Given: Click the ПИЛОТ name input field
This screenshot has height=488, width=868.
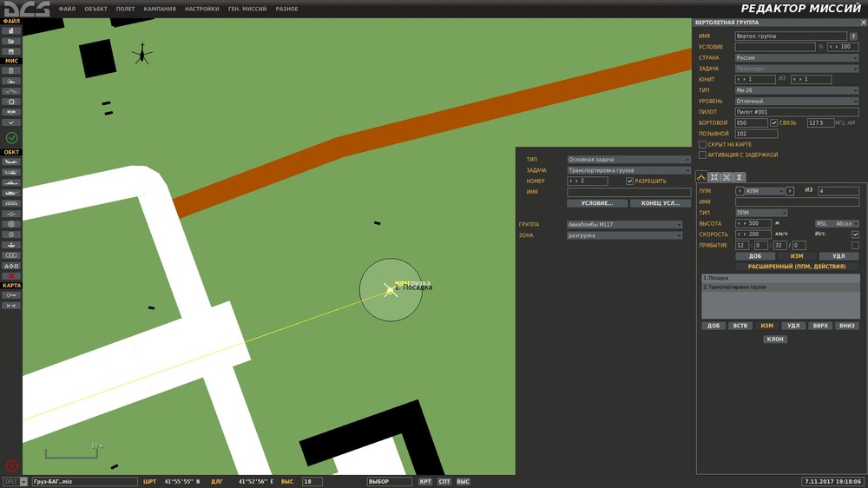Looking at the screenshot, I should point(797,112).
